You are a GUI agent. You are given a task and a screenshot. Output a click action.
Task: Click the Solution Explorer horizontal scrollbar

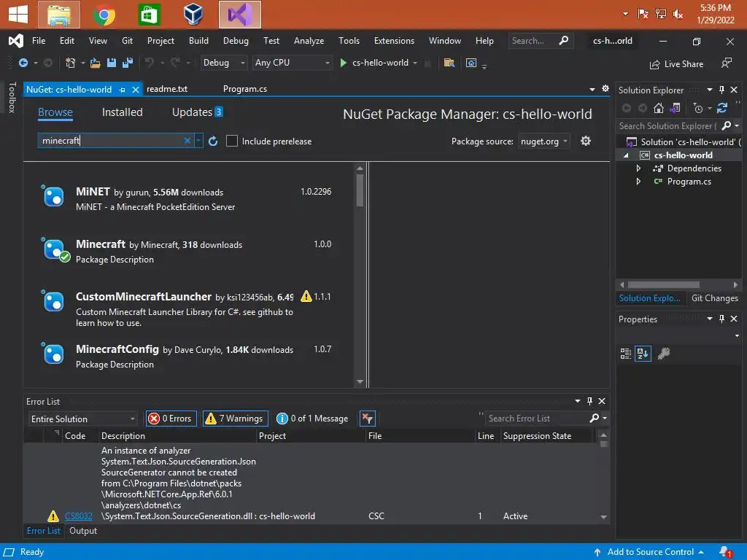coord(663,285)
